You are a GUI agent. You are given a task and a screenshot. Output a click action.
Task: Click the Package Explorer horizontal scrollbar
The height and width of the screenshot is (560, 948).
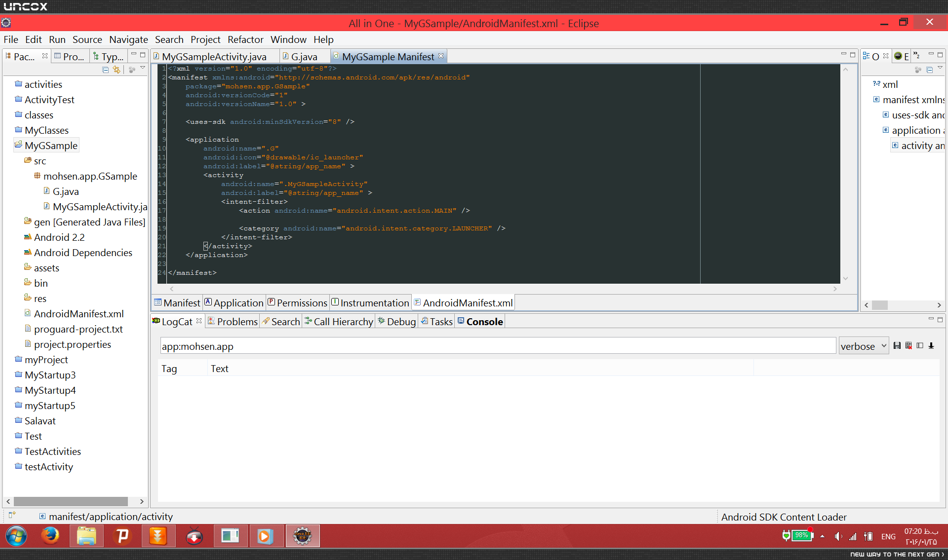pos(71,501)
